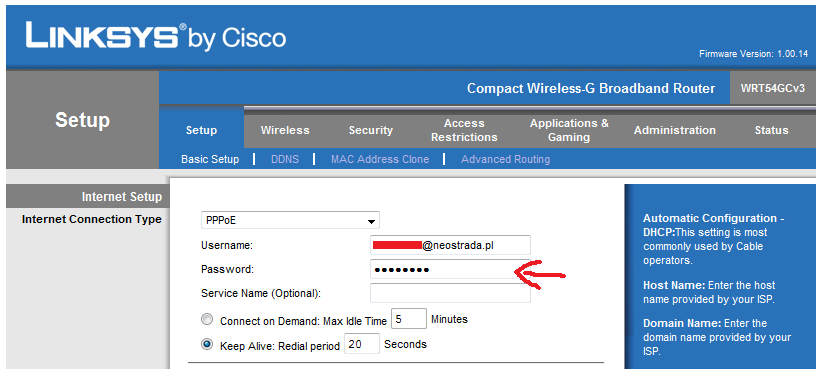
Task: Click the WRT54GCv3 model label
Action: tap(773, 88)
